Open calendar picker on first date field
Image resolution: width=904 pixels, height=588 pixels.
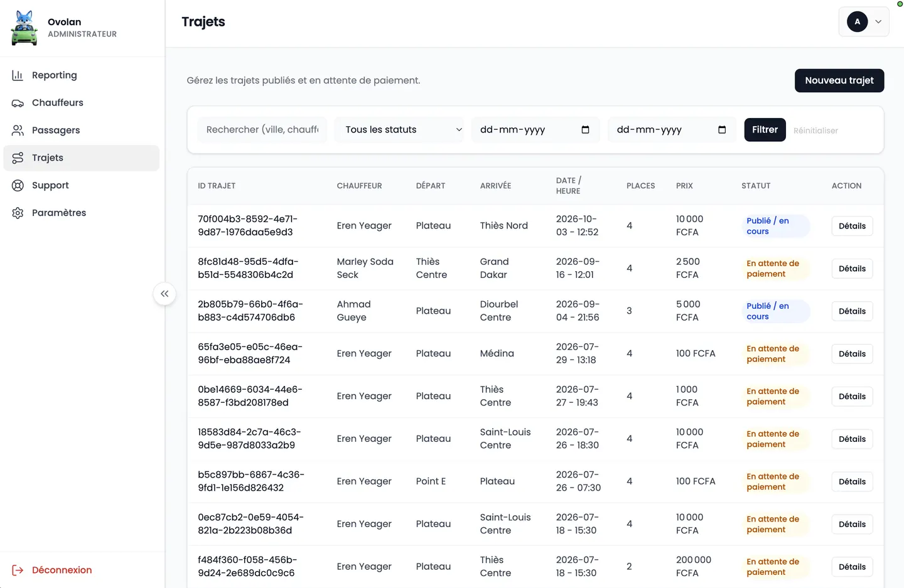click(585, 130)
